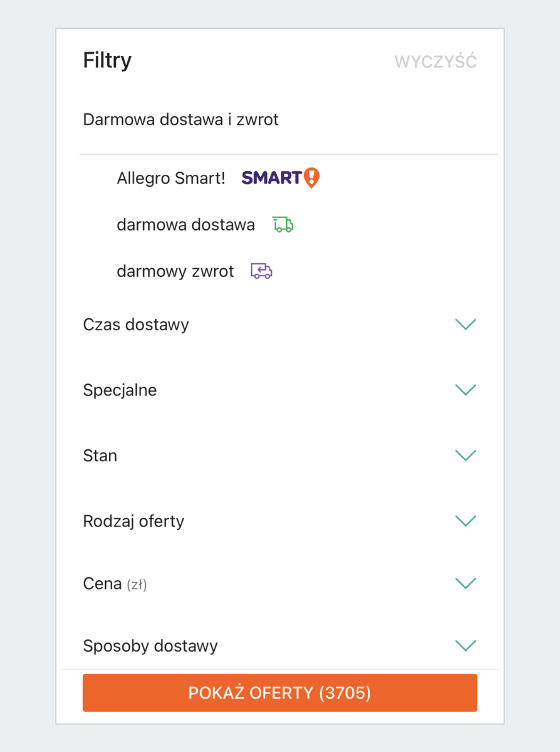Click the SMART! logo badge
The image size is (560, 752).
280,178
